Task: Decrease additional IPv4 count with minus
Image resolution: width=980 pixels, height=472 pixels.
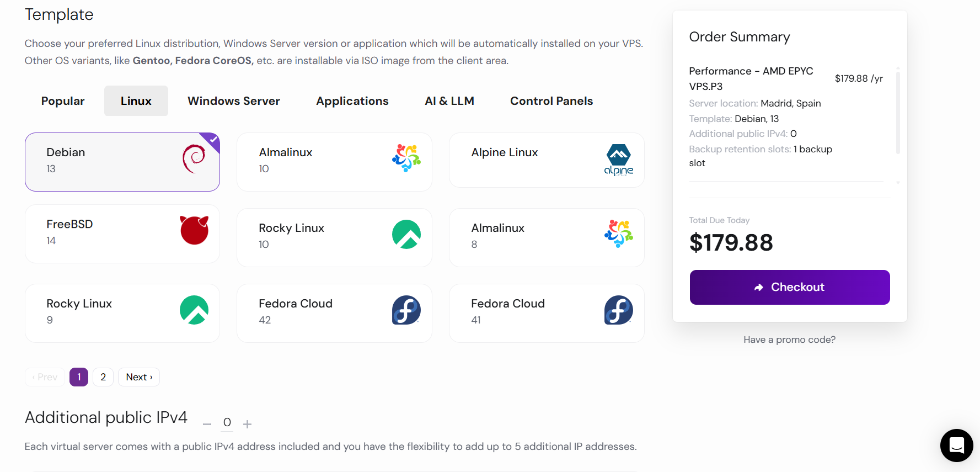Action: point(207,424)
